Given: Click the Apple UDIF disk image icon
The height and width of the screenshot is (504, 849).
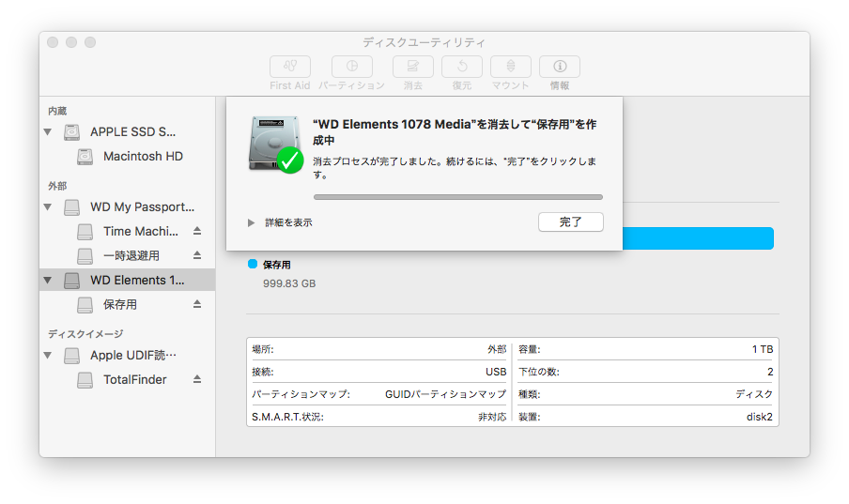Looking at the screenshot, I should 71,356.
